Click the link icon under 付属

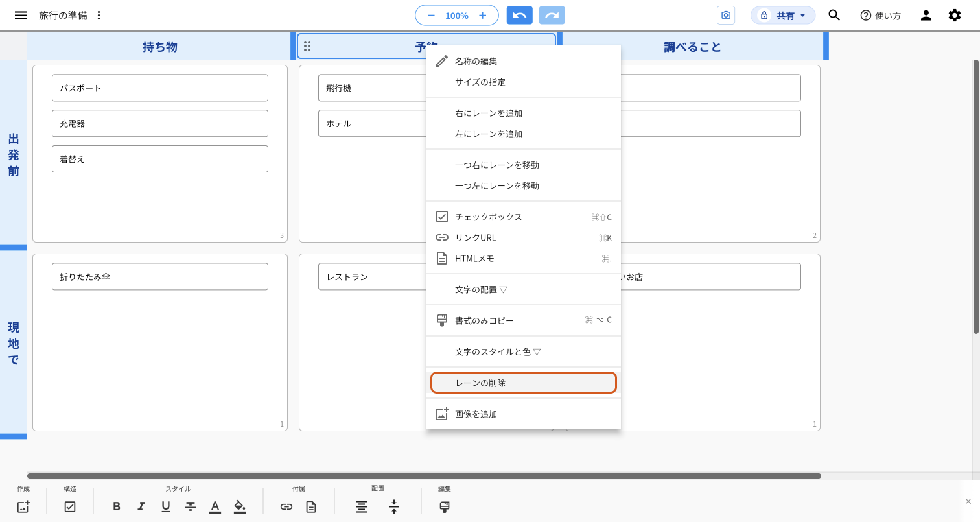point(286,506)
